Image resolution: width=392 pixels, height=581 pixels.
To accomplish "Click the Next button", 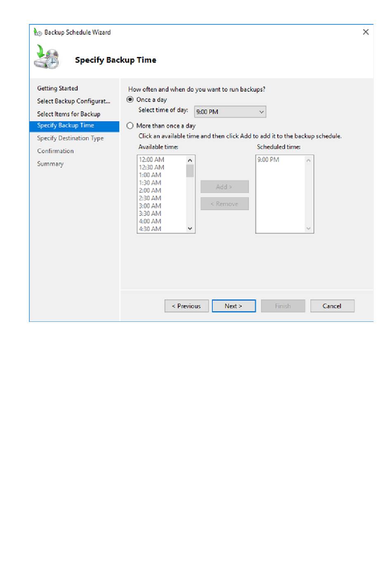I will 234,306.
